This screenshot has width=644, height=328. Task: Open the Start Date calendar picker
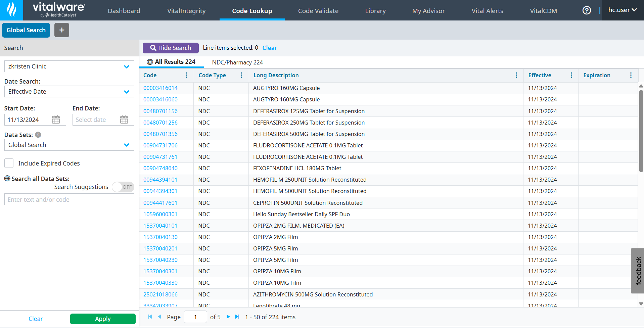click(x=56, y=120)
